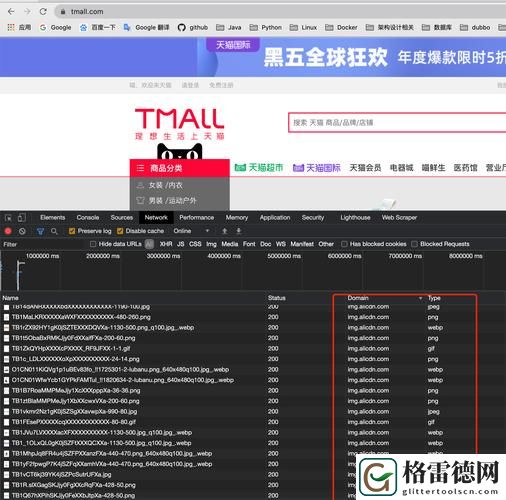Switch to the Sources tab
The width and height of the screenshot is (506, 500).
pyautogui.click(x=122, y=218)
